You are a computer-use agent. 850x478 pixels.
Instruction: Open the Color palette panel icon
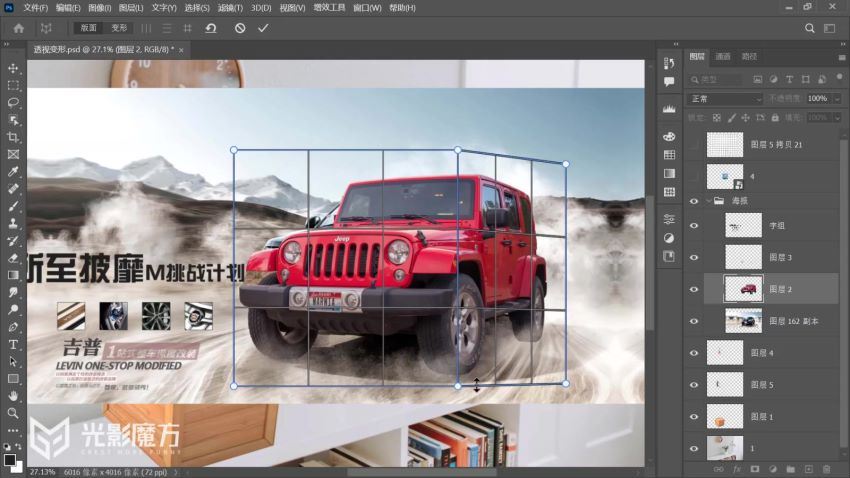pos(669,137)
